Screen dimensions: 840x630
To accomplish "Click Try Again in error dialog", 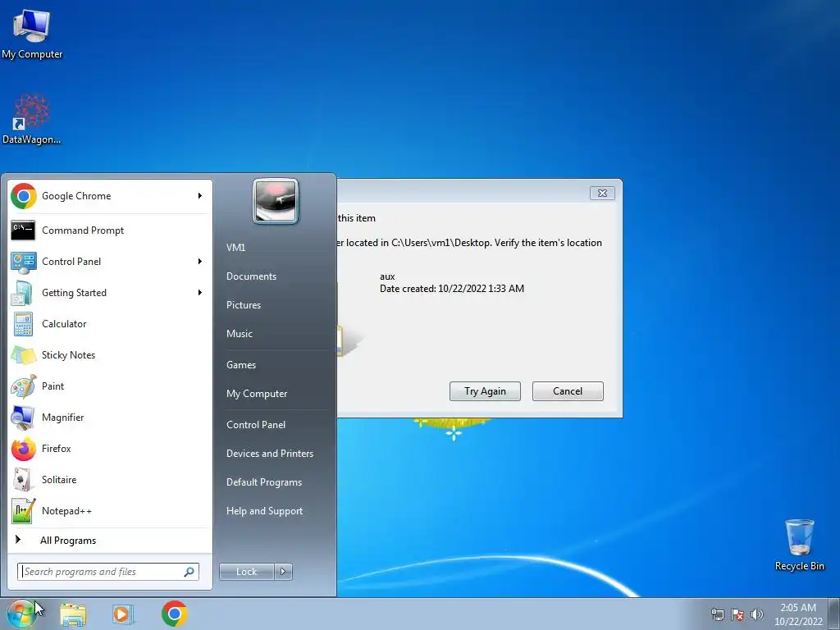I will pyautogui.click(x=485, y=391).
